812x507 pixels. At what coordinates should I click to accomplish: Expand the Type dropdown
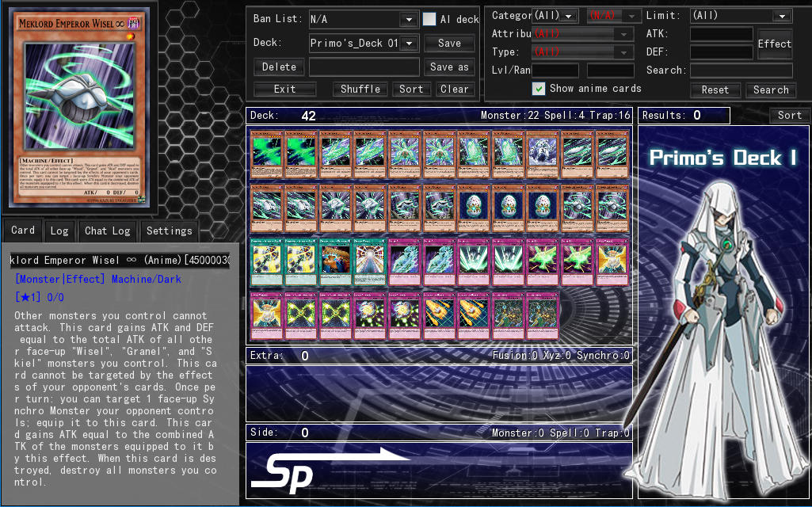pos(582,51)
